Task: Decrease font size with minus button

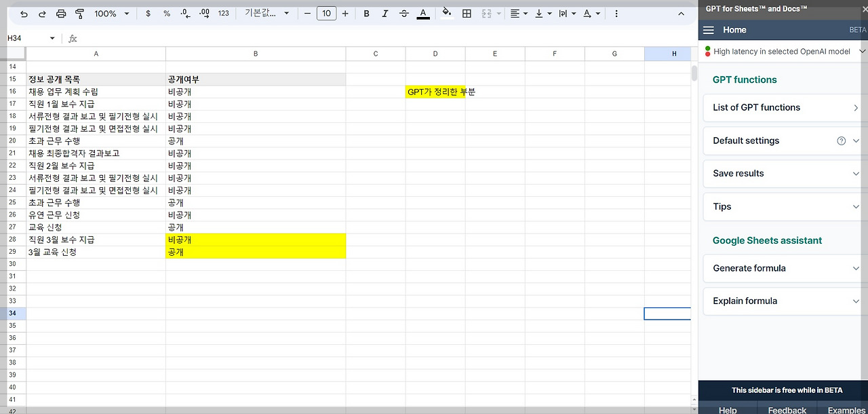Action: pyautogui.click(x=307, y=14)
